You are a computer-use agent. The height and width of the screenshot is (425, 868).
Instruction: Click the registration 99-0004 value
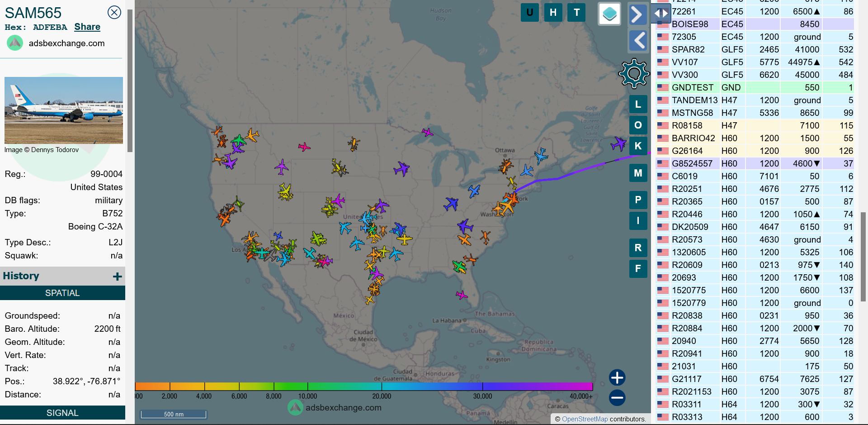point(106,174)
